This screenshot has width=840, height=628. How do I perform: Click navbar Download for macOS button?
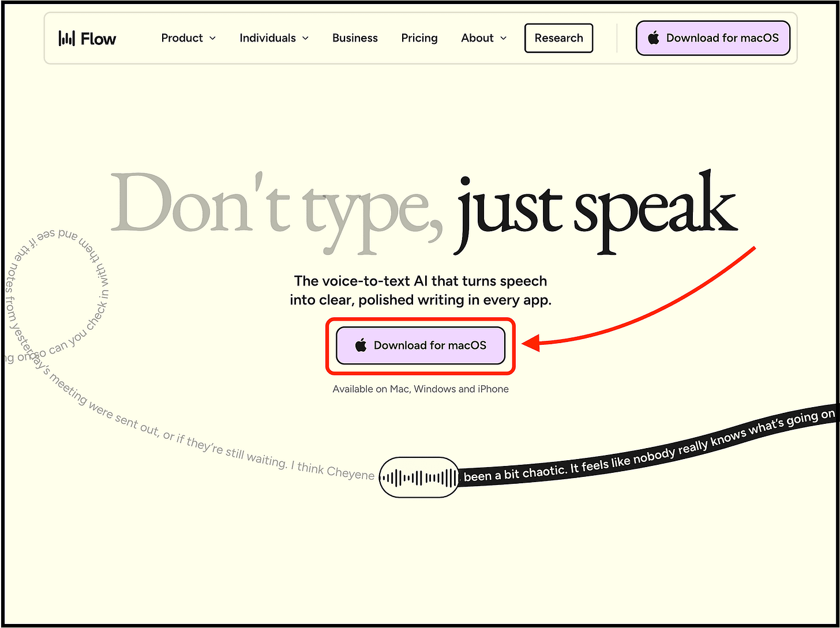[712, 38]
